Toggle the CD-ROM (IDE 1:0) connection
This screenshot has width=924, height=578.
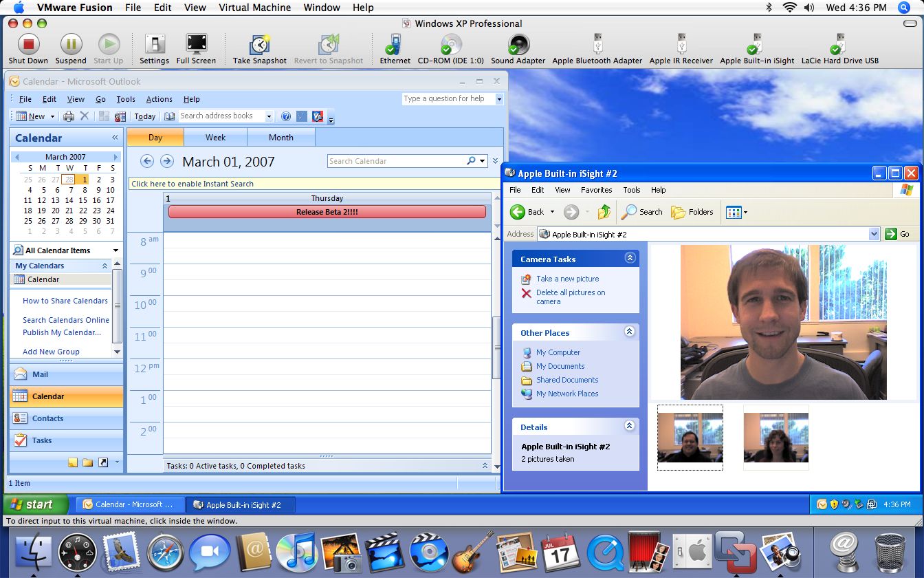[x=451, y=50]
